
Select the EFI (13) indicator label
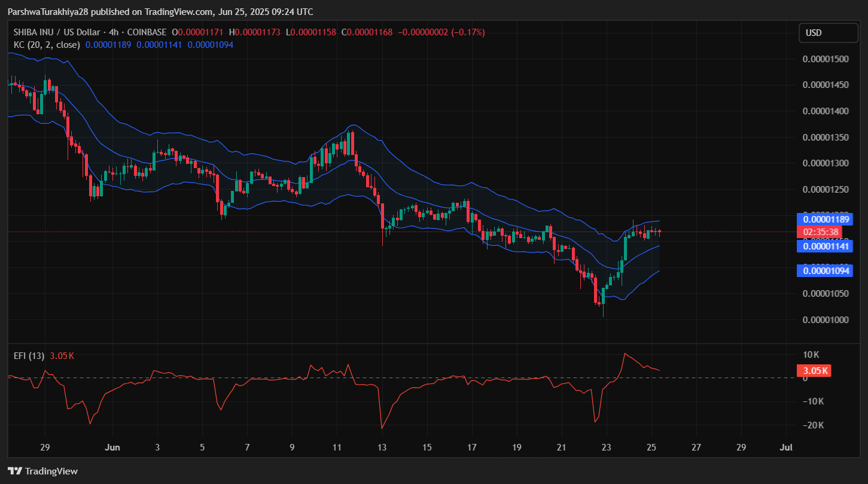tap(29, 356)
